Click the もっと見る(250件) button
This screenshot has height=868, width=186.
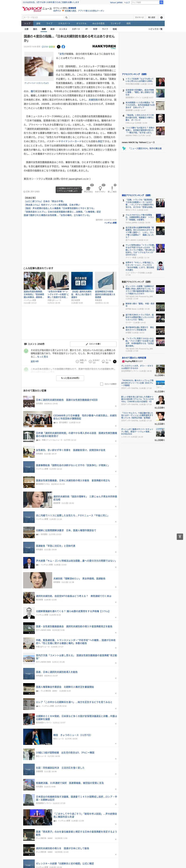point(70,378)
